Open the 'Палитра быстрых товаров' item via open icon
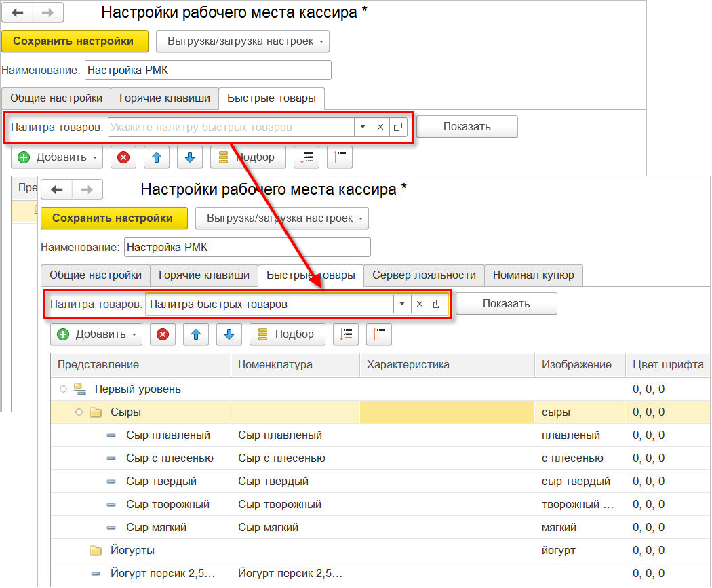712x588 pixels. point(437,305)
